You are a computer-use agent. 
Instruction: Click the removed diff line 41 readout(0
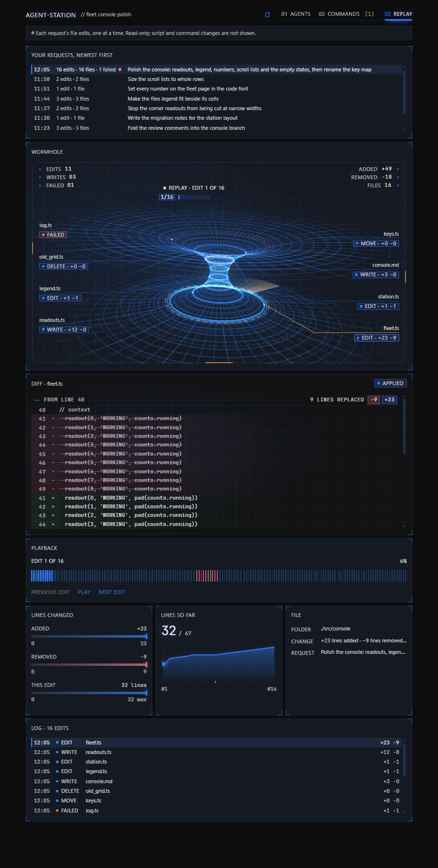coord(217,419)
